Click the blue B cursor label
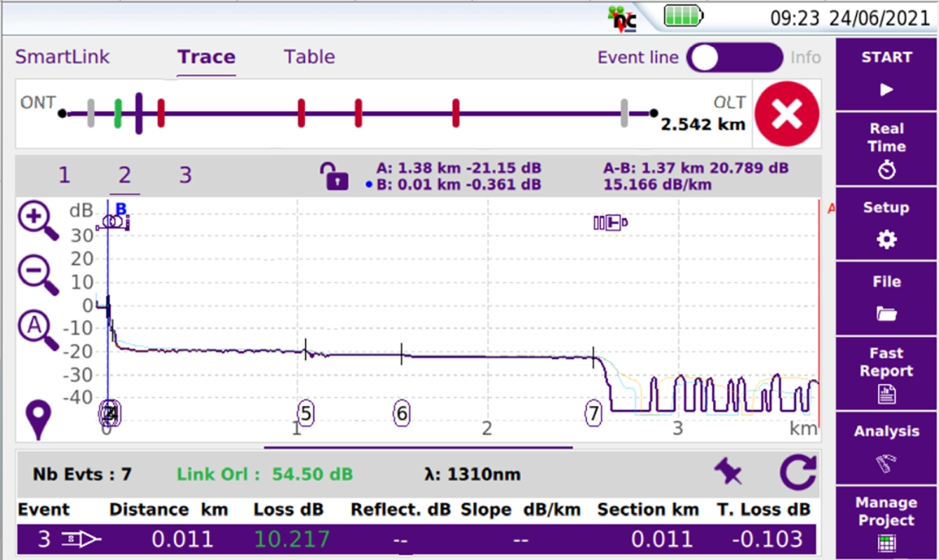Image resolution: width=939 pixels, height=560 pixels. [121, 208]
